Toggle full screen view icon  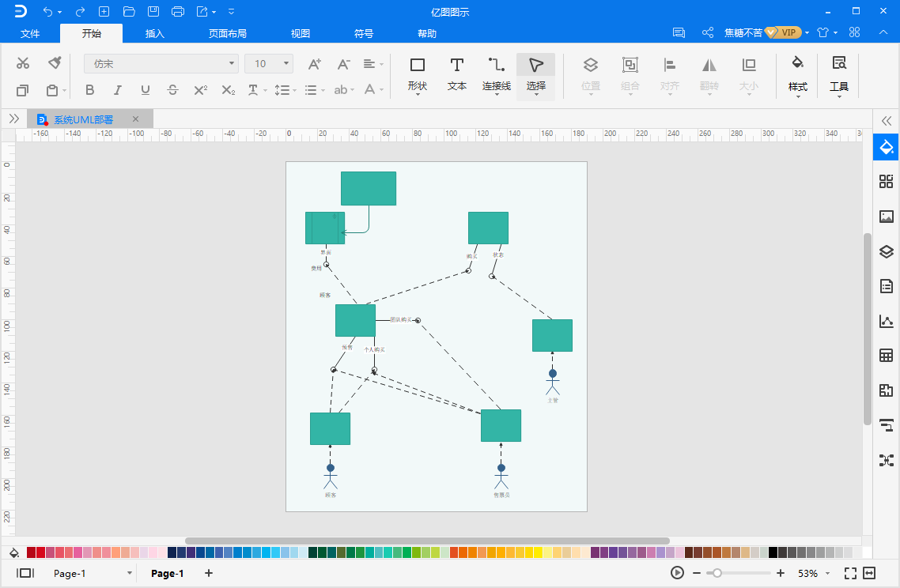(850, 573)
